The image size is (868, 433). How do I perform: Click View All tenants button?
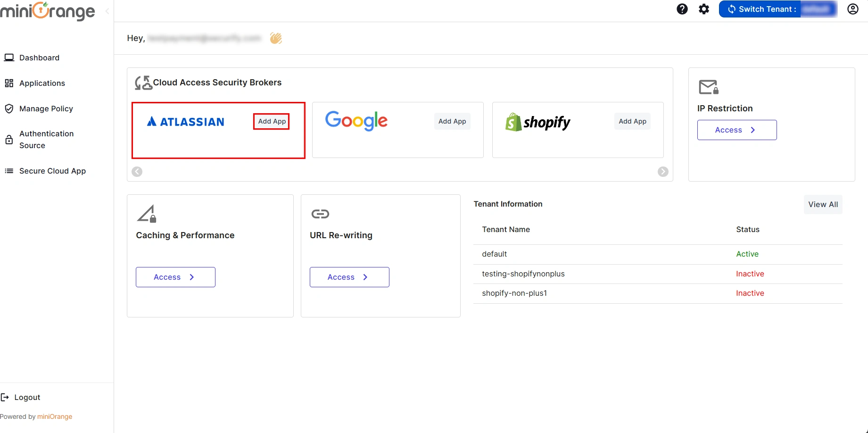[823, 204]
